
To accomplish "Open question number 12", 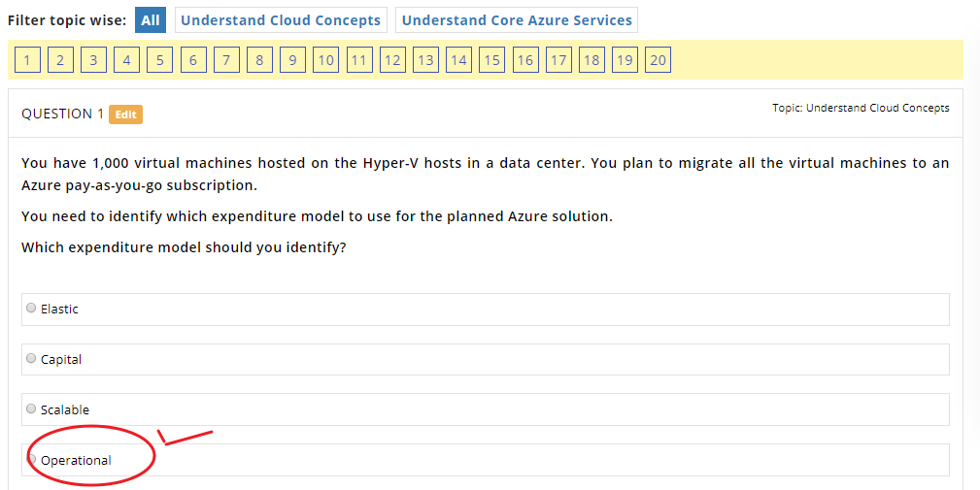I will click(392, 60).
